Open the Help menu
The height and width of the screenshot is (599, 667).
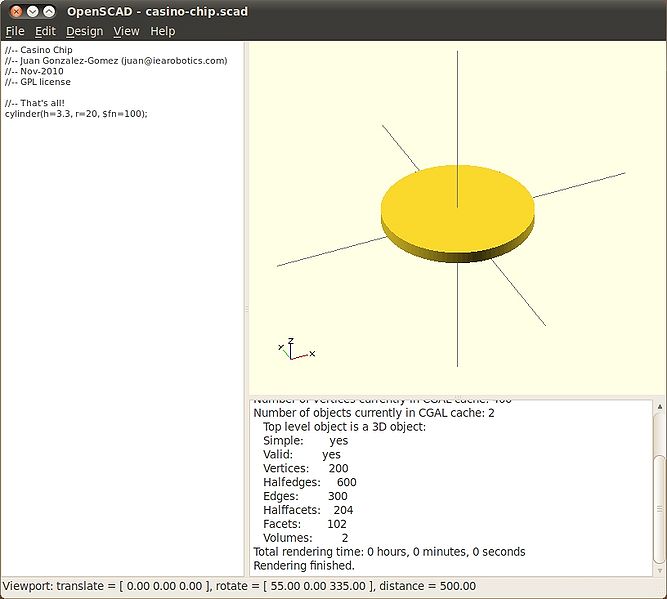tap(162, 31)
